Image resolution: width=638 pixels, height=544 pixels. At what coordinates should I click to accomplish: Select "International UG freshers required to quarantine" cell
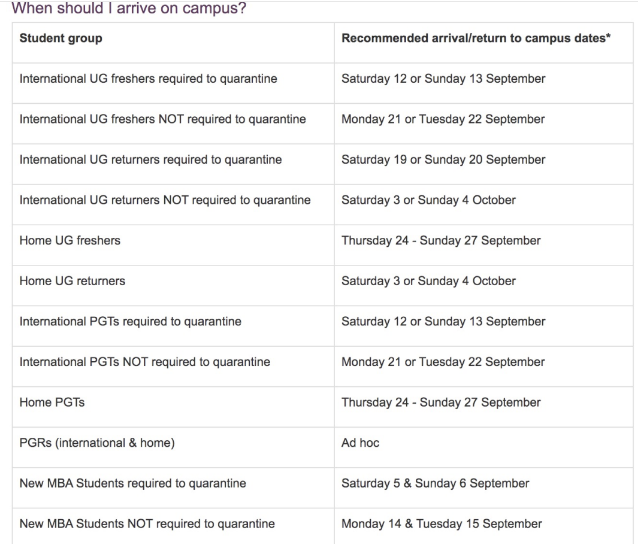pyautogui.click(x=150, y=78)
